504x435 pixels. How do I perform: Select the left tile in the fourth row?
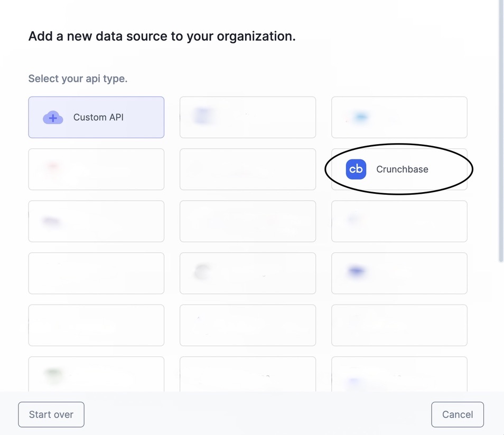tap(96, 273)
